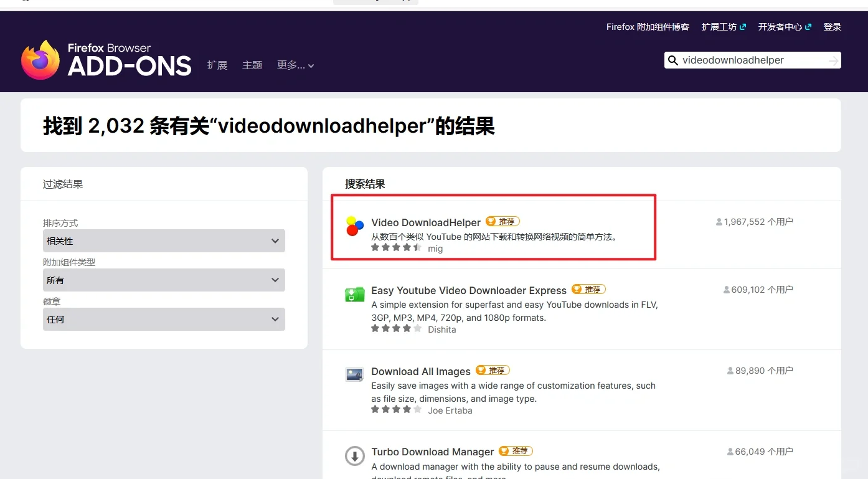The height and width of the screenshot is (479, 868).
Task: Click user icon beside 1,967,552 个用户
Action: (x=719, y=222)
